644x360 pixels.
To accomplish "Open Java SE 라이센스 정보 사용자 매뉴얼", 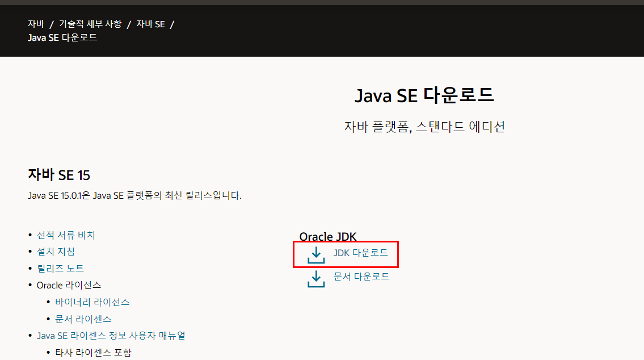I will [111, 336].
